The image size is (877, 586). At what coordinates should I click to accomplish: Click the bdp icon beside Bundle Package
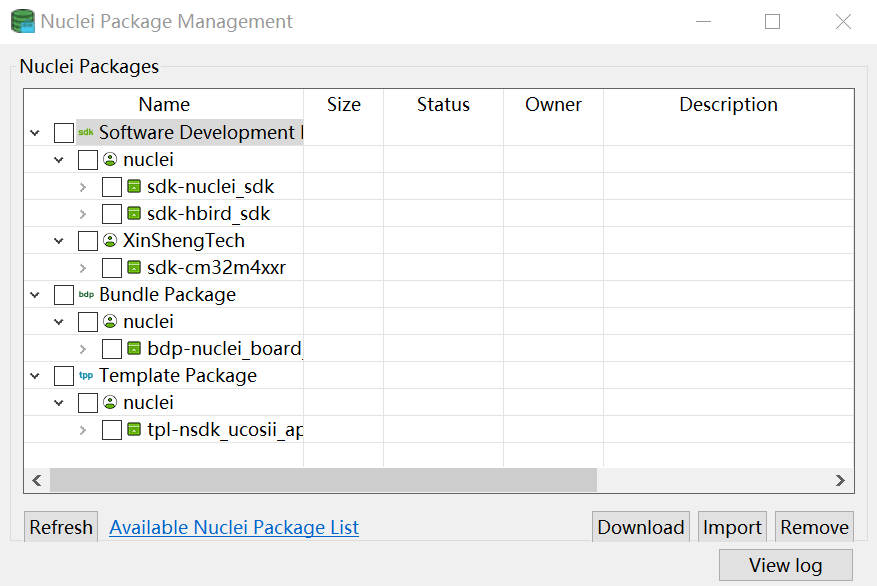pos(86,295)
